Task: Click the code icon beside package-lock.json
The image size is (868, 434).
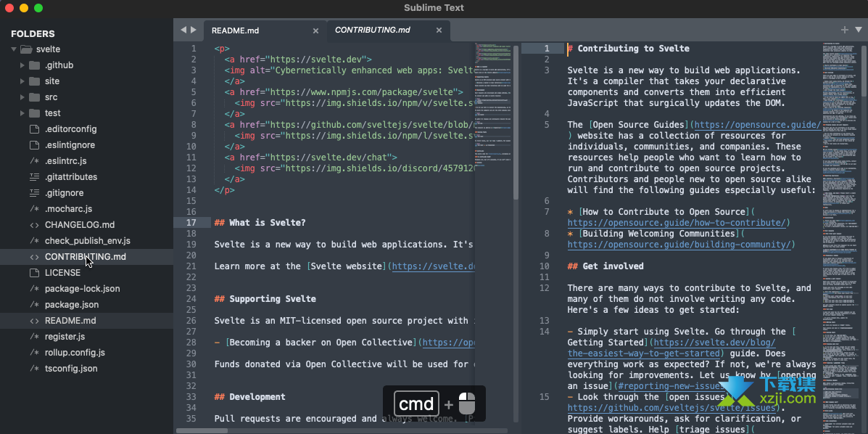Action: coord(34,289)
